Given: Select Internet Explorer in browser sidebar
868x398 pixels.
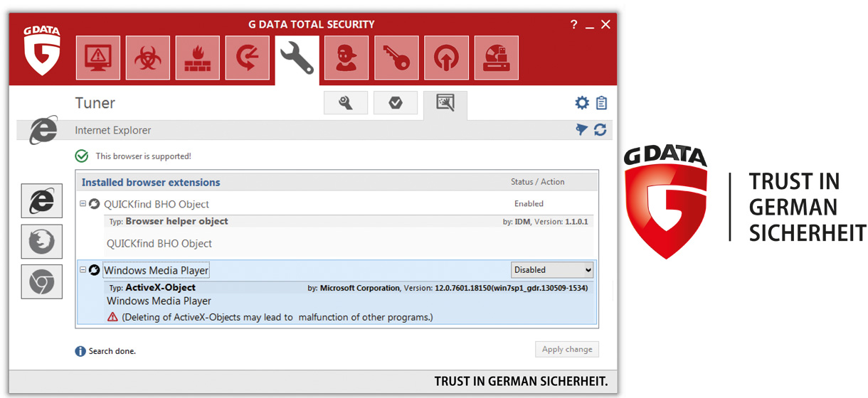Looking at the screenshot, I should pyautogui.click(x=42, y=201).
